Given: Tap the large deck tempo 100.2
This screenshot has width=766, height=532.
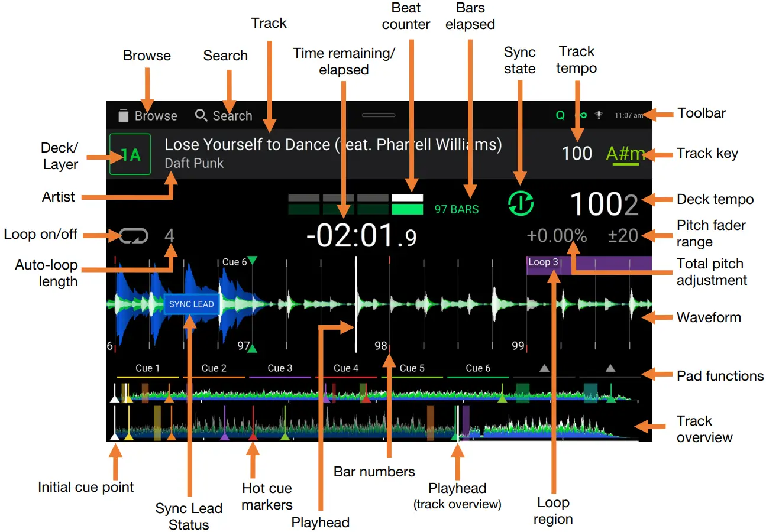Looking at the screenshot, I should click(604, 204).
